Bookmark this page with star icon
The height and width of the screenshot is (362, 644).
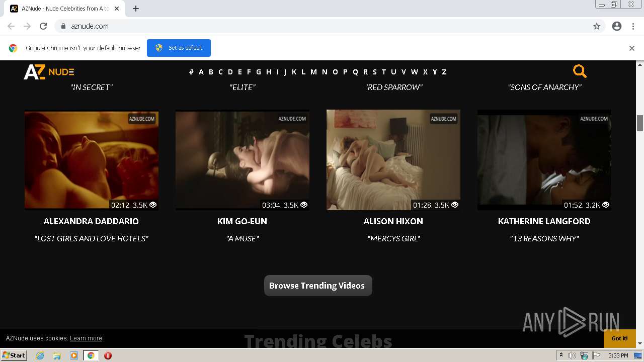point(597,26)
